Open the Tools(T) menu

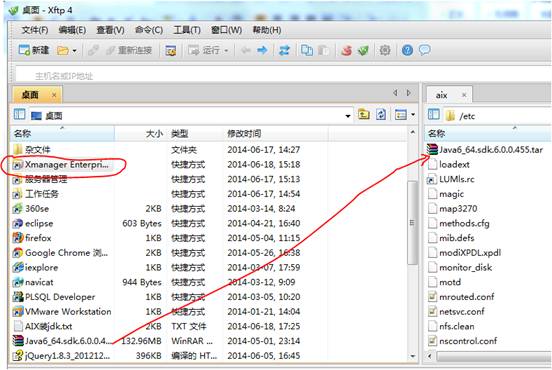pos(187,30)
